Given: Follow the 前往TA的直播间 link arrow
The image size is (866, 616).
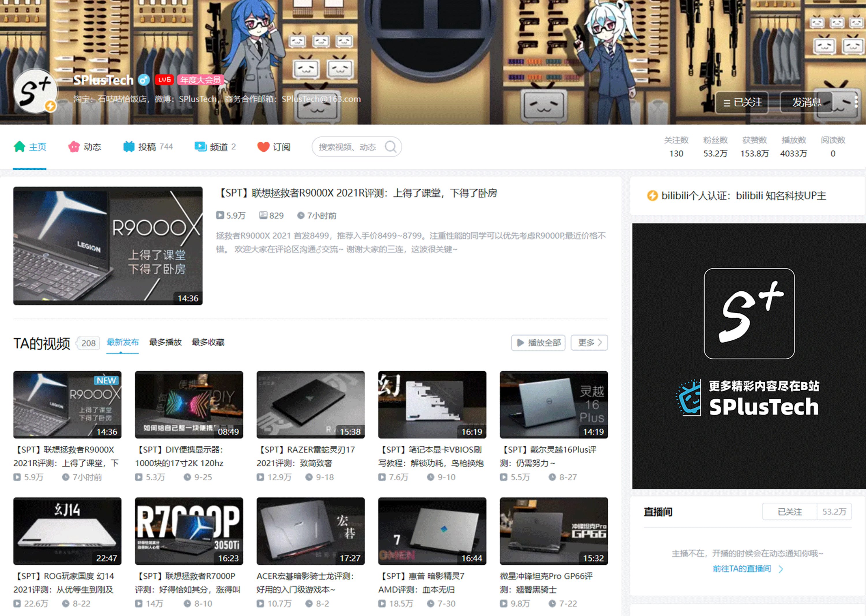Looking at the screenshot, I should click(x=781, y=569).
